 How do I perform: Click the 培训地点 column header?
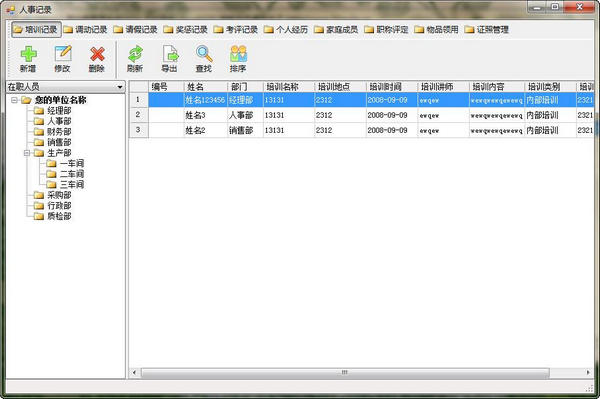[x=340, y=87]
